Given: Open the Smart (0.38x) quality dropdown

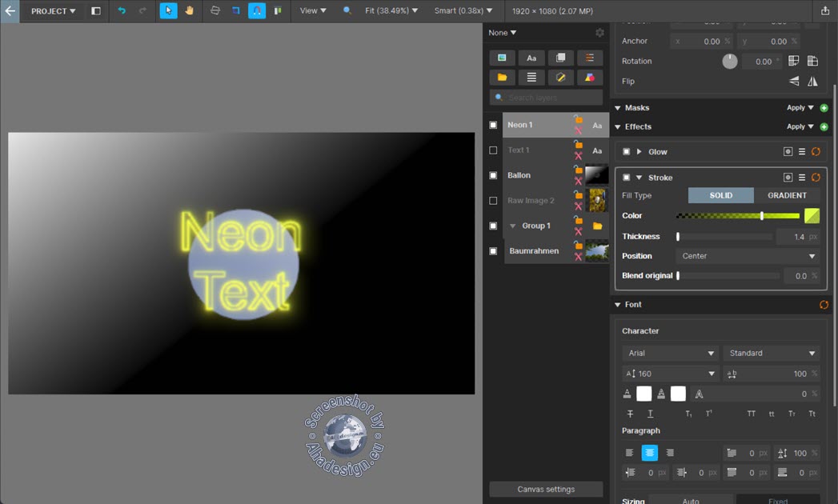Looking at the screenshot, I should pos(463,10).
